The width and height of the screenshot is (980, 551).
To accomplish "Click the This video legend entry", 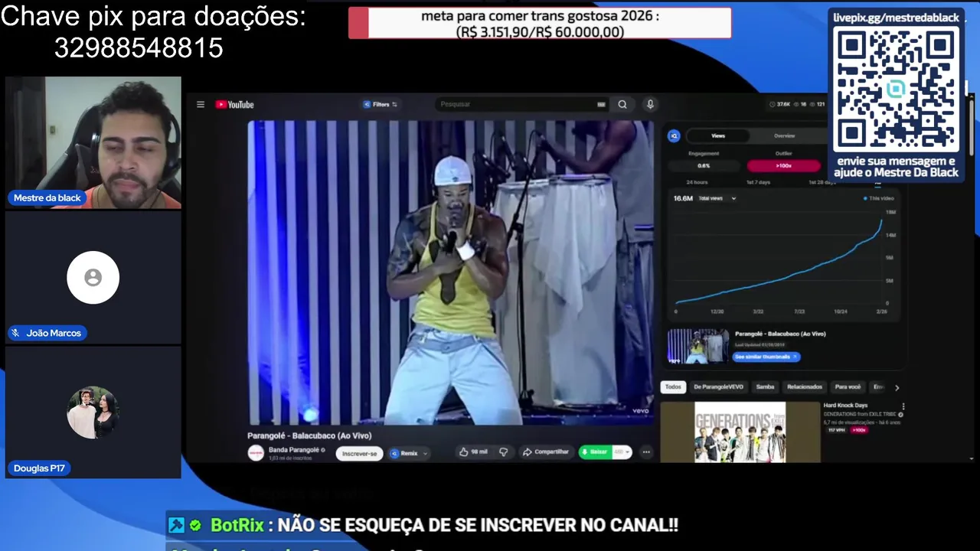I will pyautogui.click(x=878, y=198).
